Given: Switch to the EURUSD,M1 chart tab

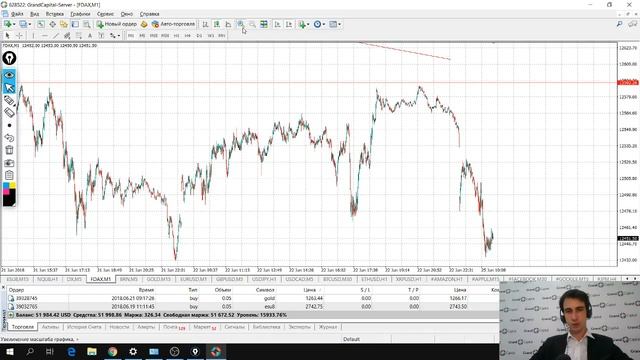Looking at the screenshot, I should (193, 279).
